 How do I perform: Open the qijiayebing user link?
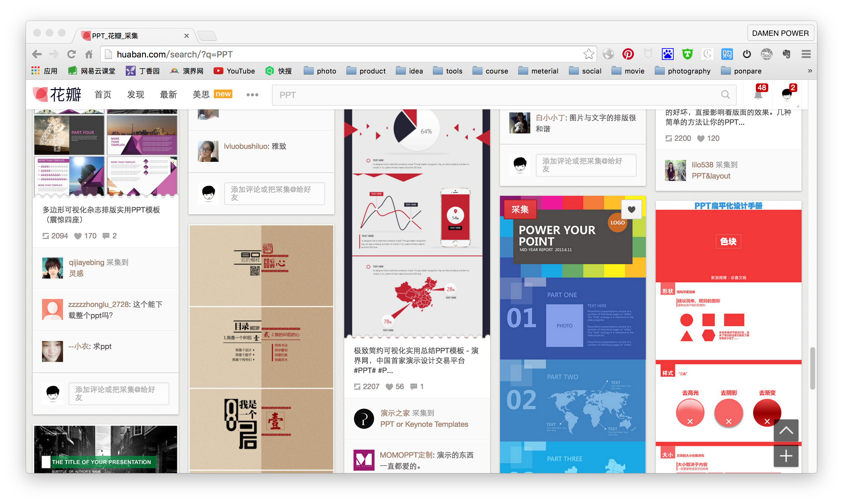(x=86, y=262)
